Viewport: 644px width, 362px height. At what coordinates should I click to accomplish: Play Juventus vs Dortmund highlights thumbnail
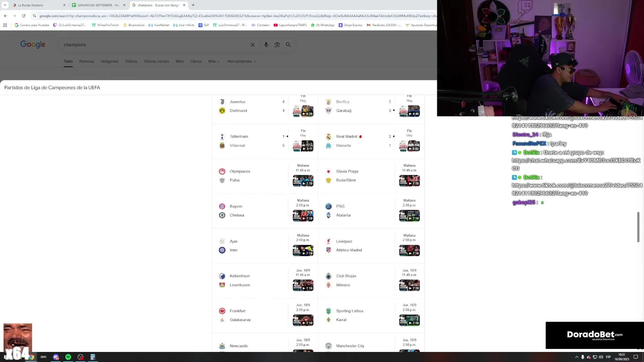[x=303, y=111]
